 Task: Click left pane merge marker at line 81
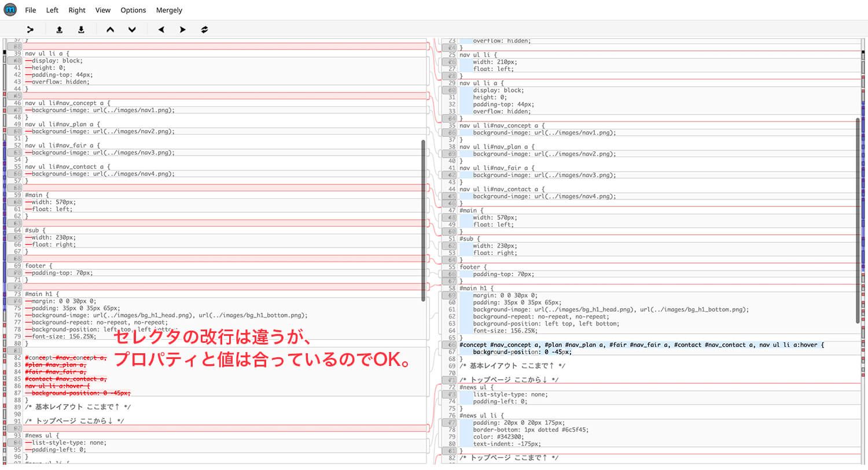pos(16,350)
